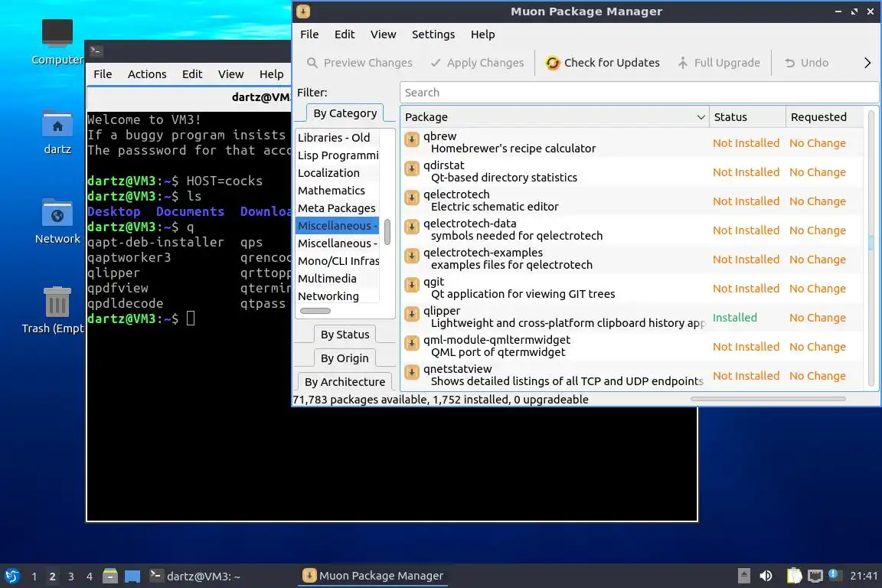This screenshot has width=882, height=588.
Task: Select the Libraries - Old category
Action: [x=337, y=137]
